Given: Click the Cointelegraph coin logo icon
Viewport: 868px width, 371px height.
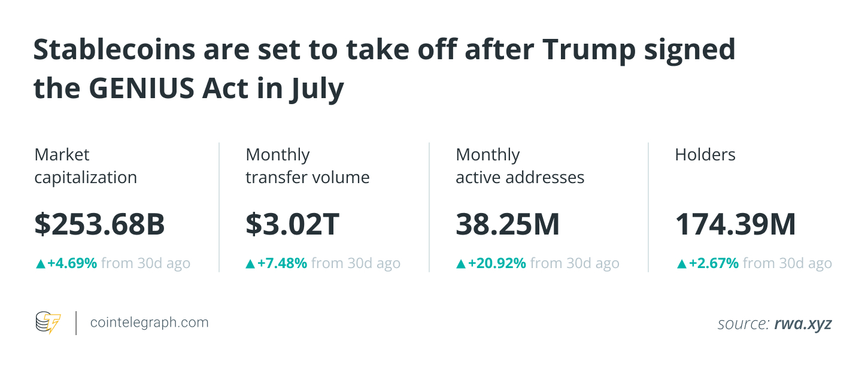Looking at the screenshot, I should click(48, 323).
